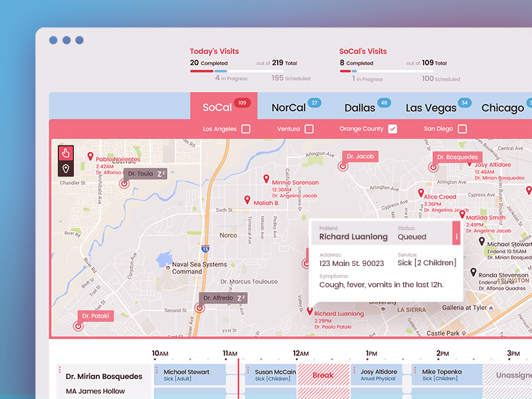Screen dimensions: 532x399
Task: Select the location pin map tool
Action: tap(66, 169)
